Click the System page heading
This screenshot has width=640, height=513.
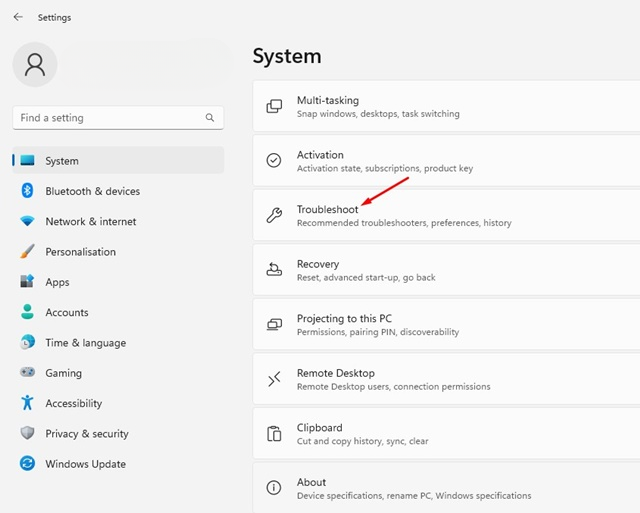pyautogui.click(x=287, y=56)
